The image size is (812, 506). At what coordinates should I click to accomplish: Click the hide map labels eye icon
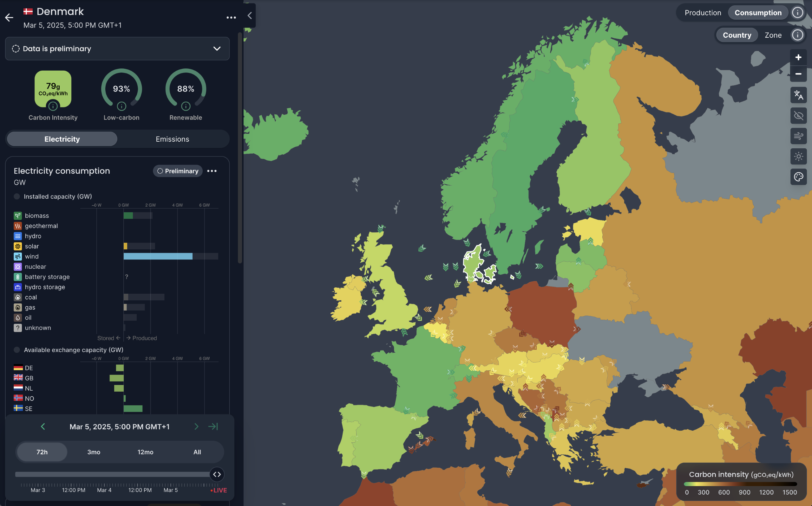coord(799,115)
